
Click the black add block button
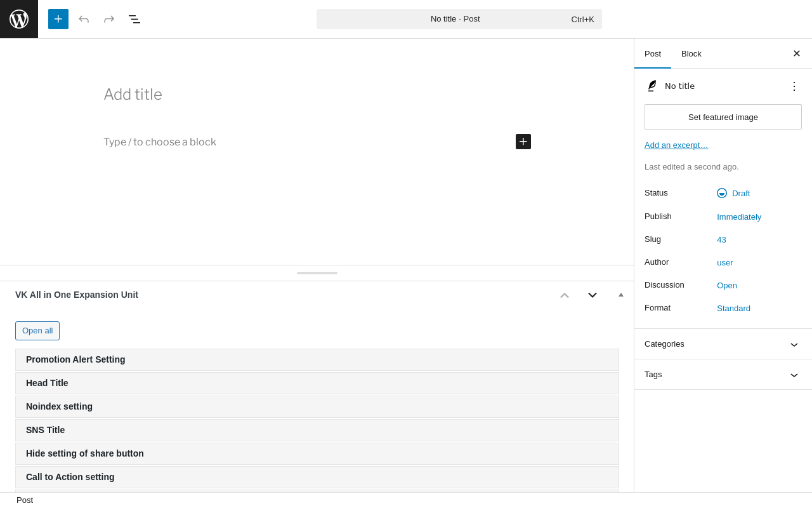pyautogui.click(x=523, y=142)
